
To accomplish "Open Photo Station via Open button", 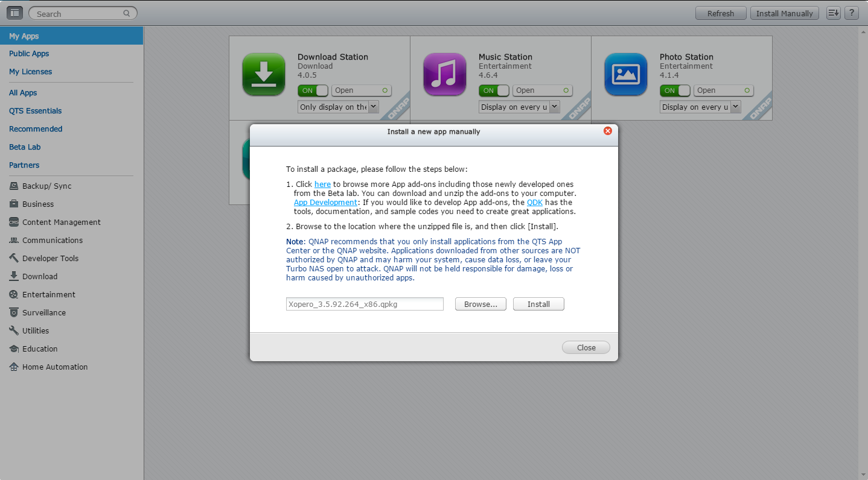I will point(724,90).
